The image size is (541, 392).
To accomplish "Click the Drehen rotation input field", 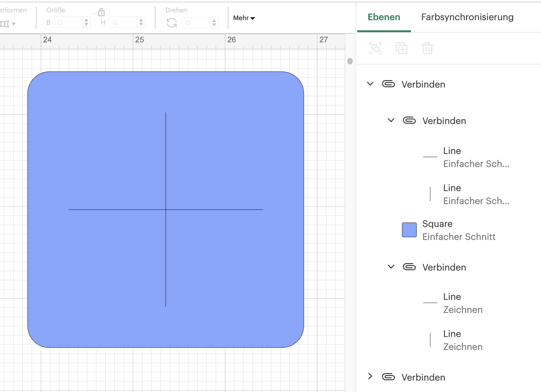I will coord(196,23).
